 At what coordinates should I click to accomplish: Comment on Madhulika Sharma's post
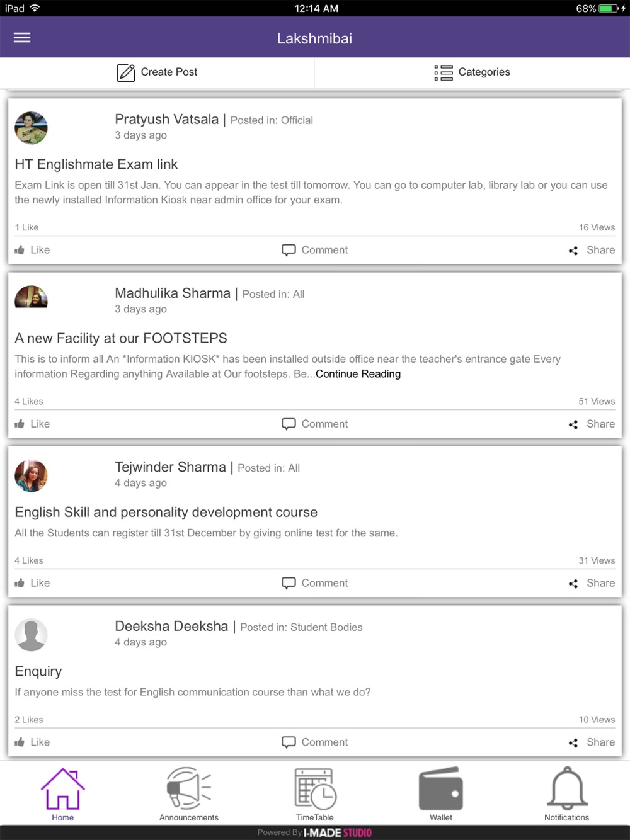[x=314, y=424]
